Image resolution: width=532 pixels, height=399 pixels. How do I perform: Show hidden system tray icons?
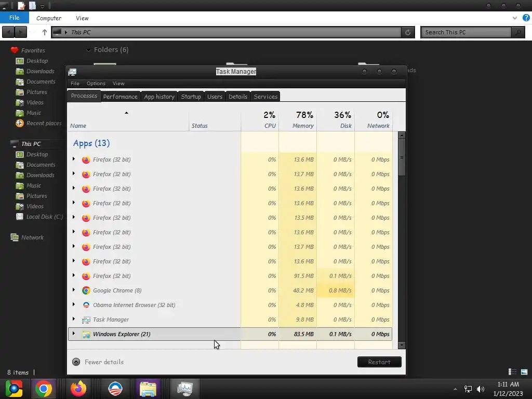coord(455,389)
